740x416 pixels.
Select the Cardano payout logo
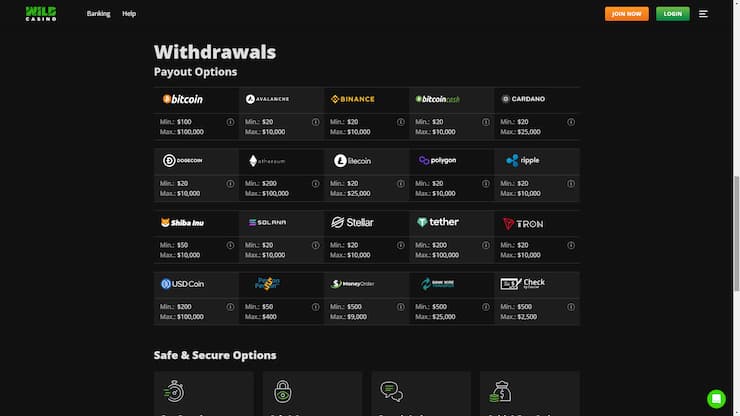pyautogui.click(x=523, y=99)
